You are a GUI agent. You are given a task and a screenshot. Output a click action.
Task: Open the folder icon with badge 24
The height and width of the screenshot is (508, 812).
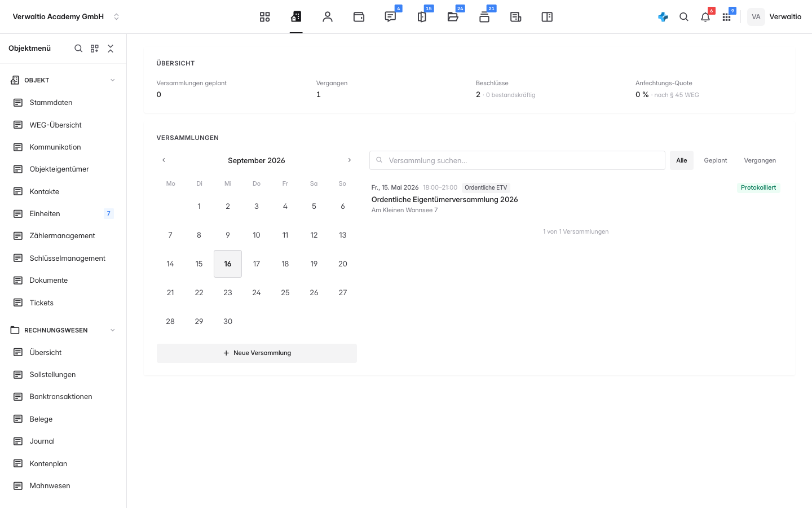pos(453,17)
